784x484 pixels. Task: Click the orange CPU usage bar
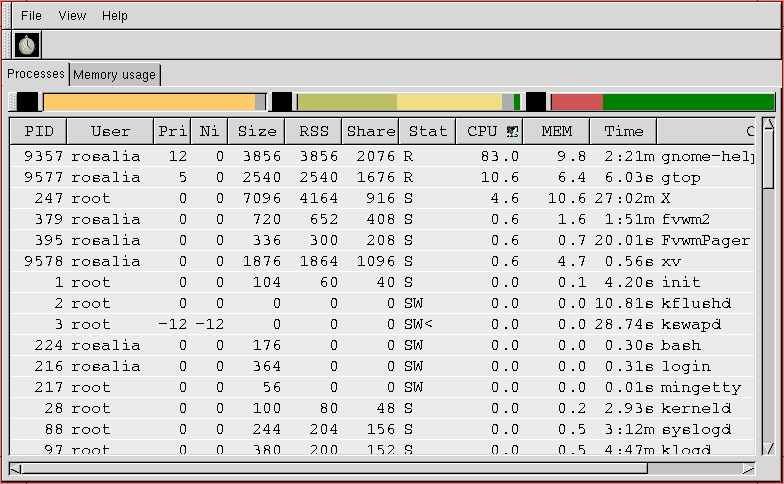coord(150,102)
